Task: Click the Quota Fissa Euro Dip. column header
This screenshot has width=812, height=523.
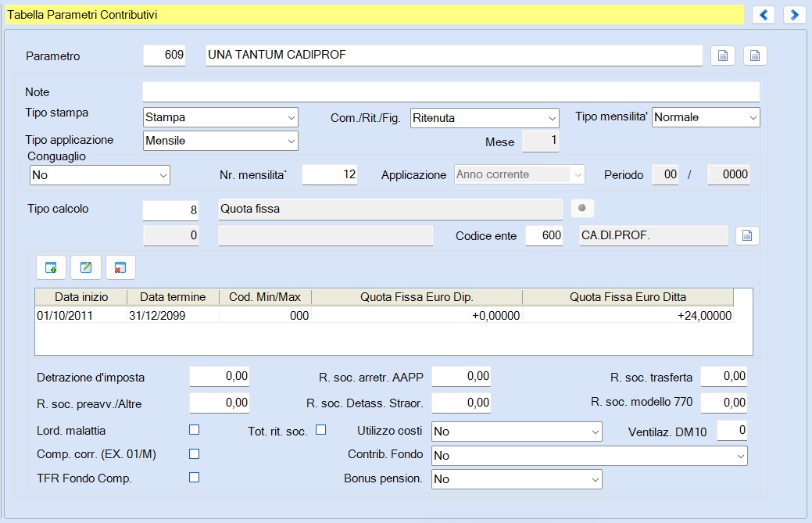Action: 417,297
